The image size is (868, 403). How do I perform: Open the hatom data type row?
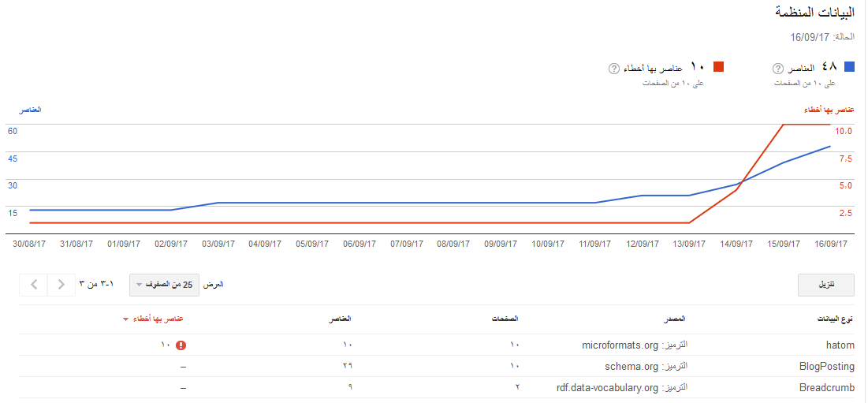click(840, 345)
